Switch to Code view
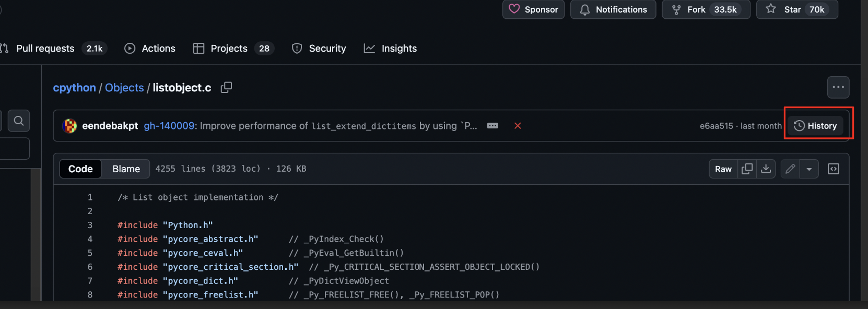 [80, 169]
